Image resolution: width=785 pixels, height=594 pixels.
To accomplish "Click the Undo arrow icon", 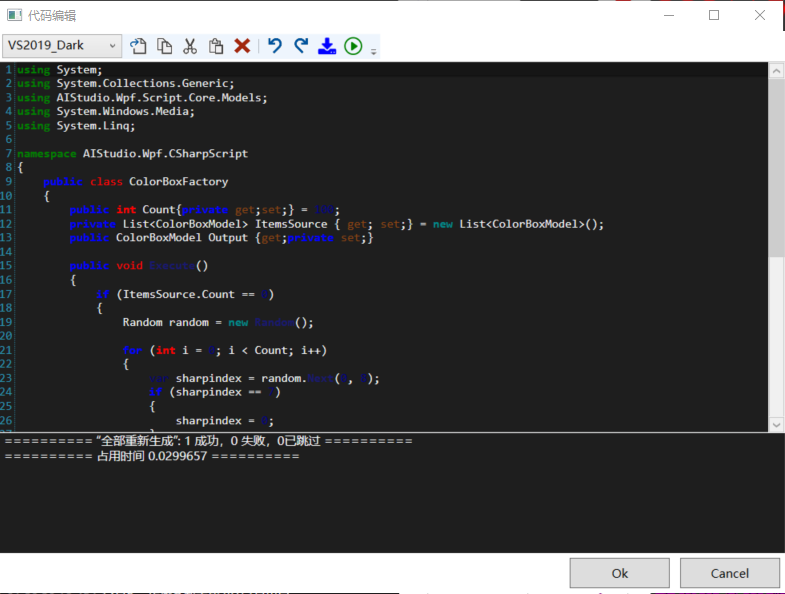I will [275, 46].
